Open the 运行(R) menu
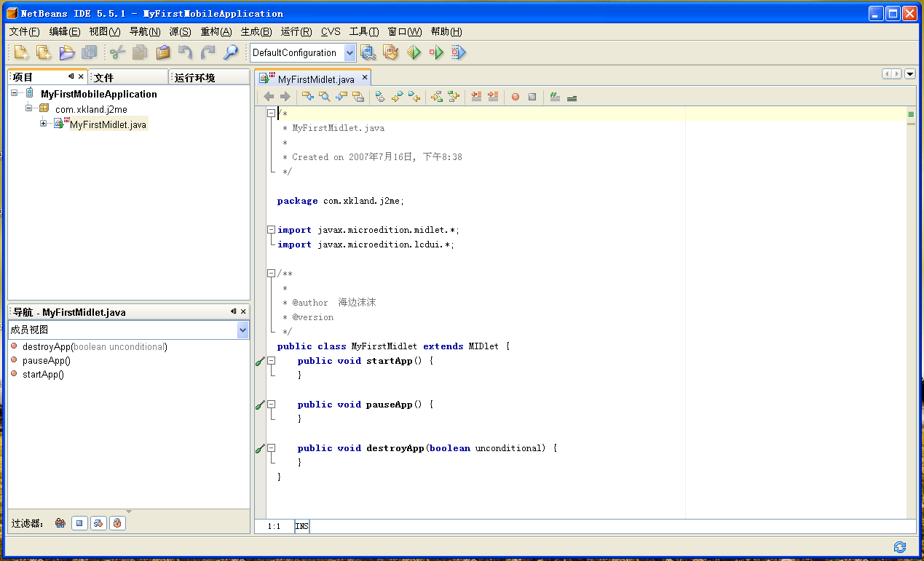 (x=296, y=31)
